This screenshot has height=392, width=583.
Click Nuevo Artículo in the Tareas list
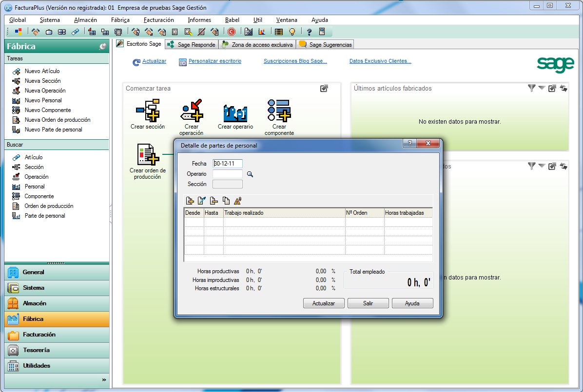click(x=42, y=71)
